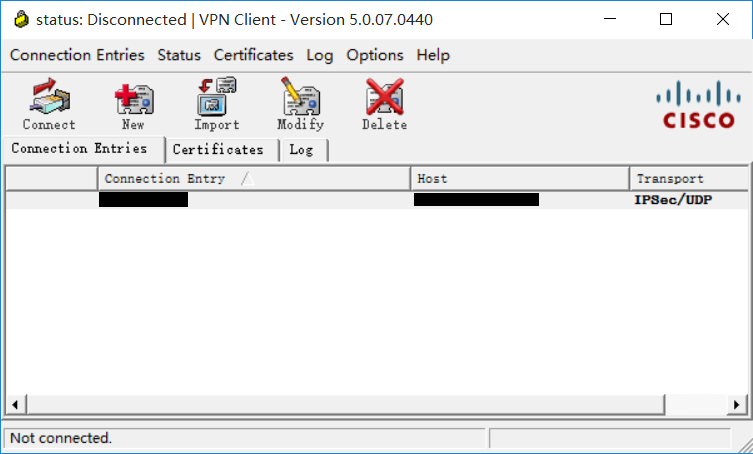Viewport: 753px width, 454px height.
Task: Open the Help menu
Action: coord(433,55)
